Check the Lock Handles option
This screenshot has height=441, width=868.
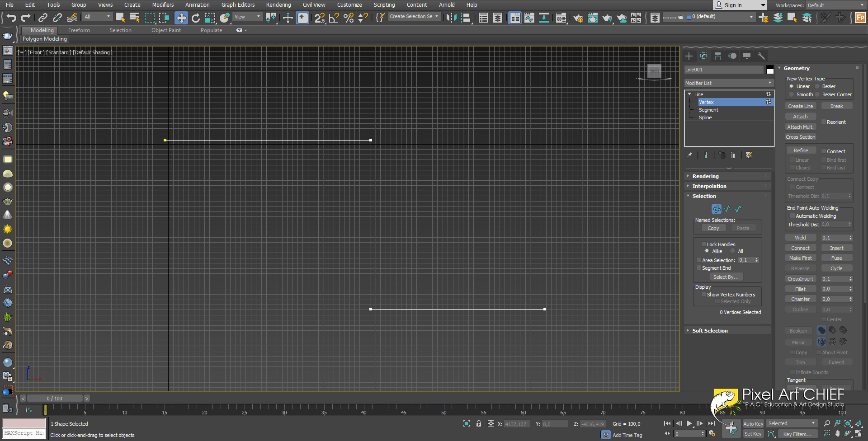[x=703, y=244]
